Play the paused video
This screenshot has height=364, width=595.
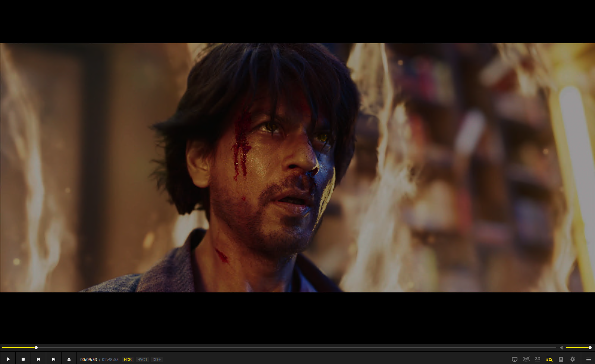(x=8, y=359)
